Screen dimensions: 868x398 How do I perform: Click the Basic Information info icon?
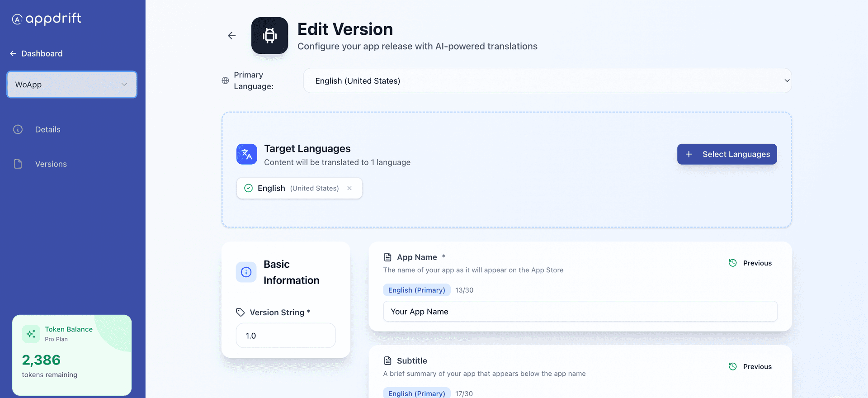pos(246,272)
